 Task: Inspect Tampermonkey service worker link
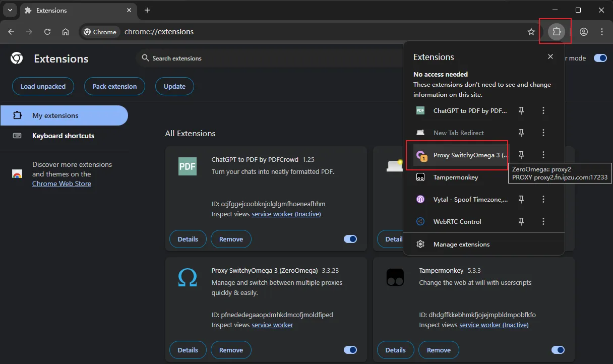point(494,325)
